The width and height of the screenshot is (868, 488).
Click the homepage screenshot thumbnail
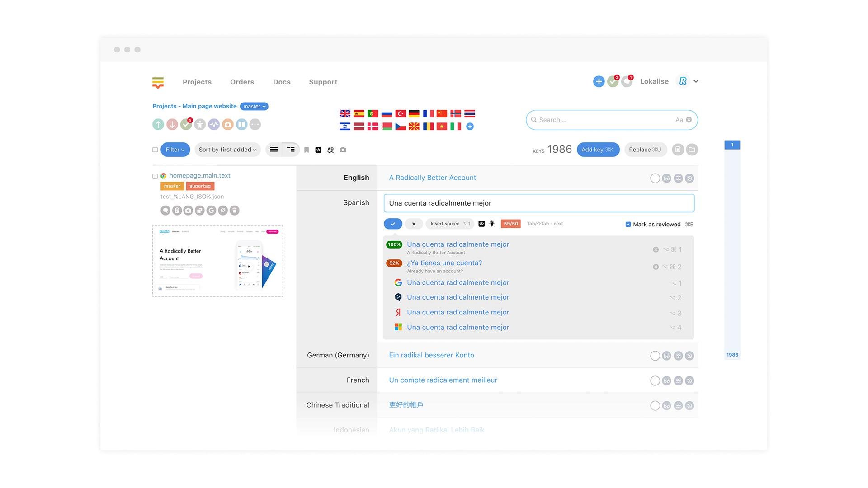(x=218, y=261)
